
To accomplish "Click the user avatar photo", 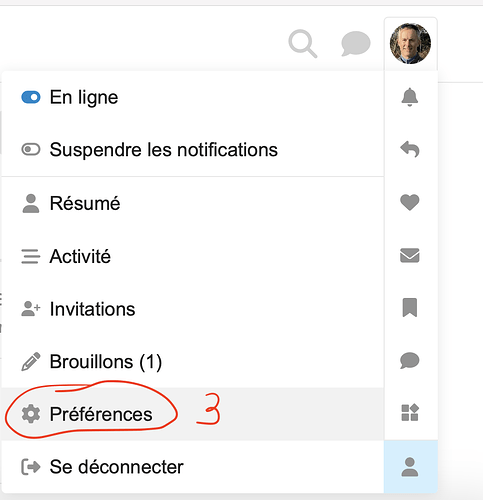I will point(410,44).
